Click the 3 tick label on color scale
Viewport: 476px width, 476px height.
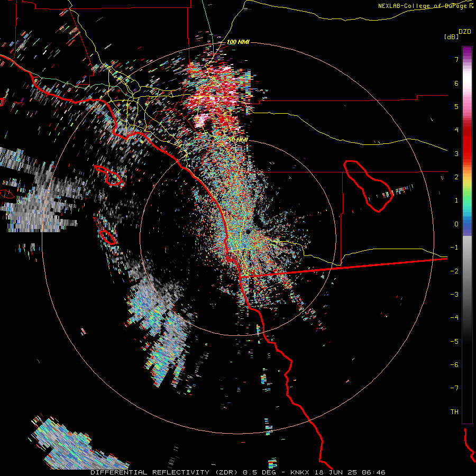pyautogui.click(x=456, y=153)
